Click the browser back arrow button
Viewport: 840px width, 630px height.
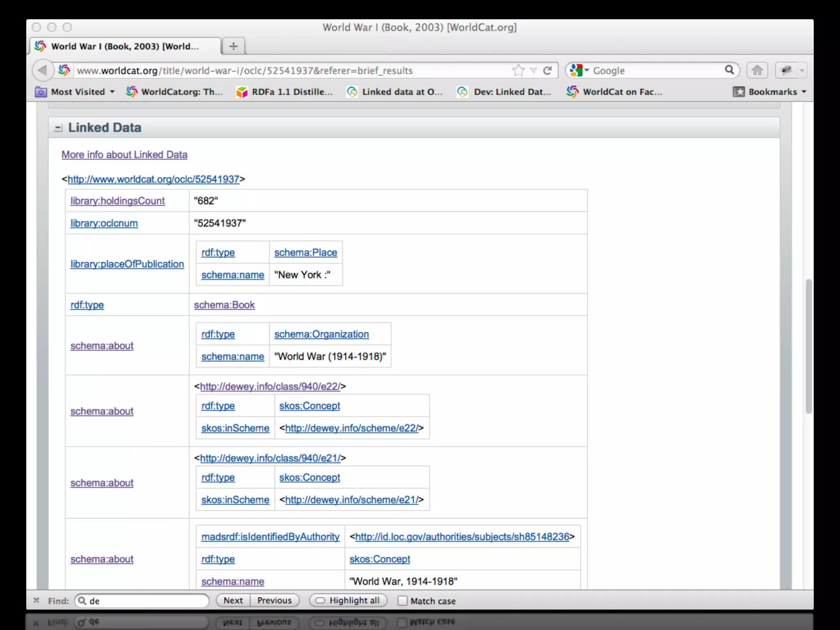42,71
